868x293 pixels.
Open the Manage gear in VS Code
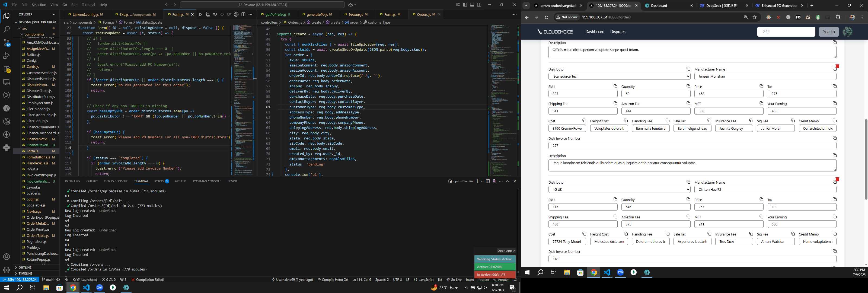point(7,270)
